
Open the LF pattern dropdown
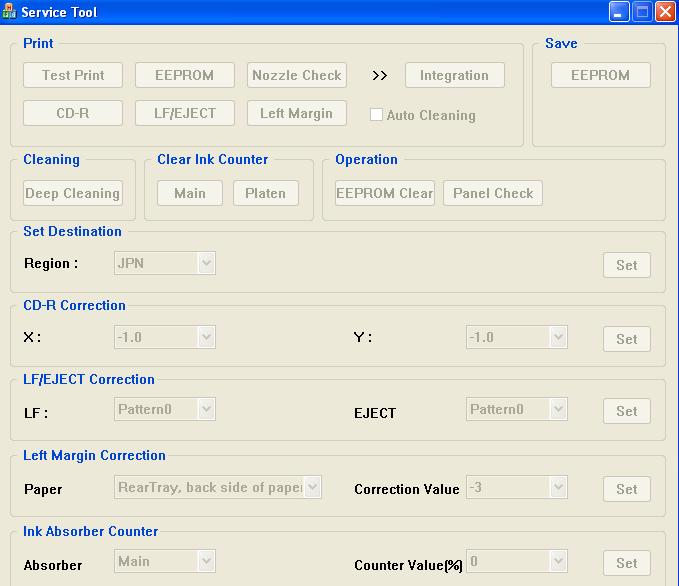coord(165,409)
